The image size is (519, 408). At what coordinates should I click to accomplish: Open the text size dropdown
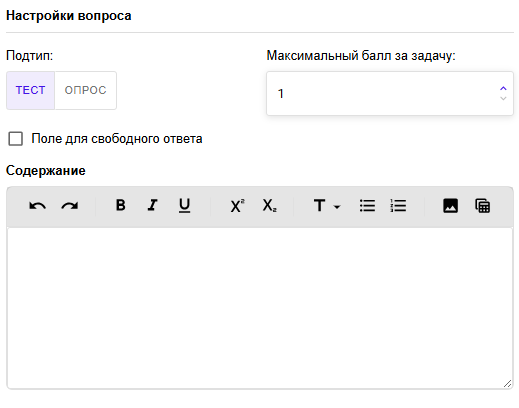327,206
